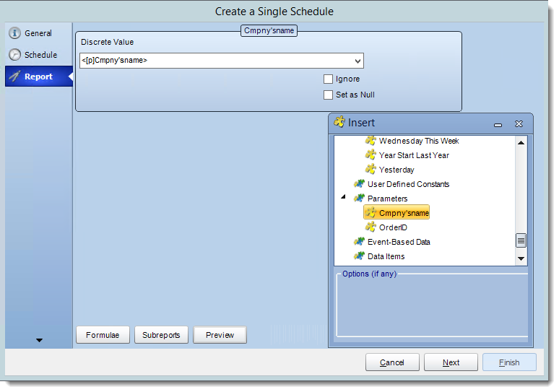Open the General tab
This screenshot has height=392, width=559.
pos(38,33)
